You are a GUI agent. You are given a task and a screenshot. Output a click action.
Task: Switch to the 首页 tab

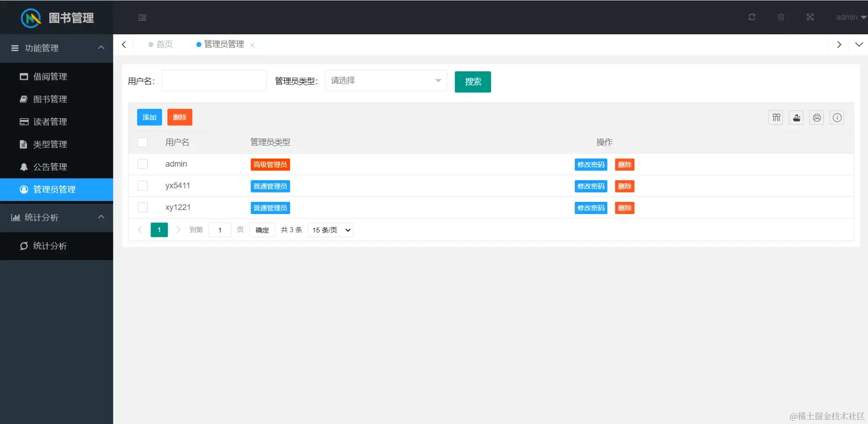[x=161, y=44]
